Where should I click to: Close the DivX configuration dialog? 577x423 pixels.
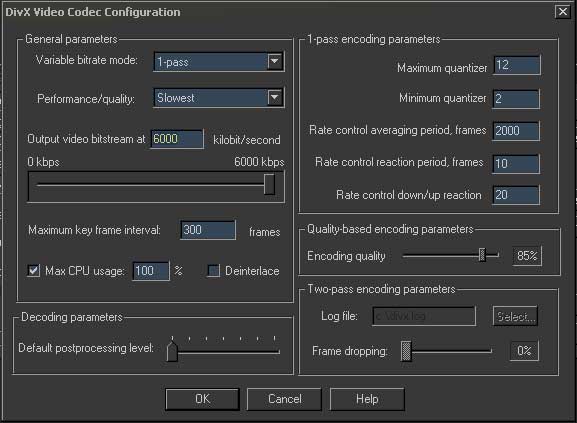click(x=563, y=12)
